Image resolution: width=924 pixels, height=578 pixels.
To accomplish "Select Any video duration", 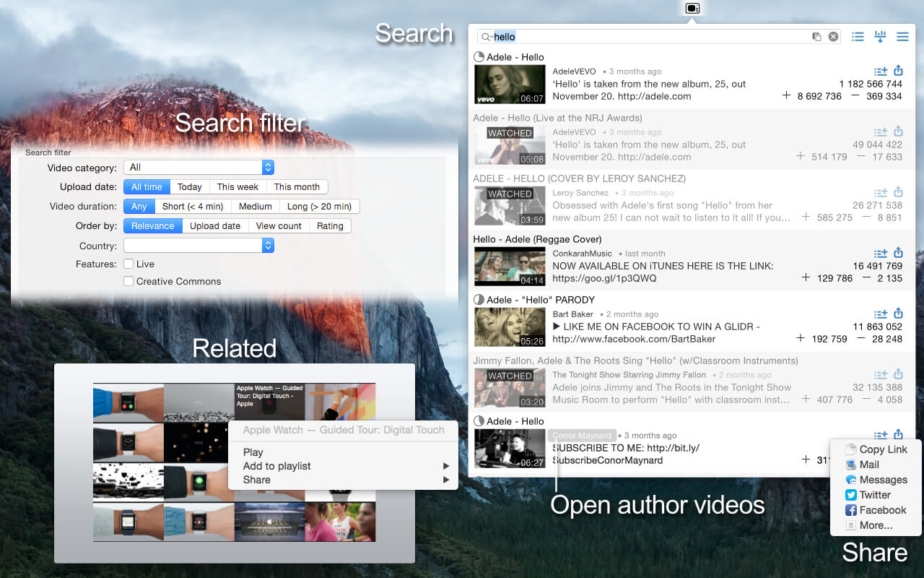I will click(x=139, y=207).
